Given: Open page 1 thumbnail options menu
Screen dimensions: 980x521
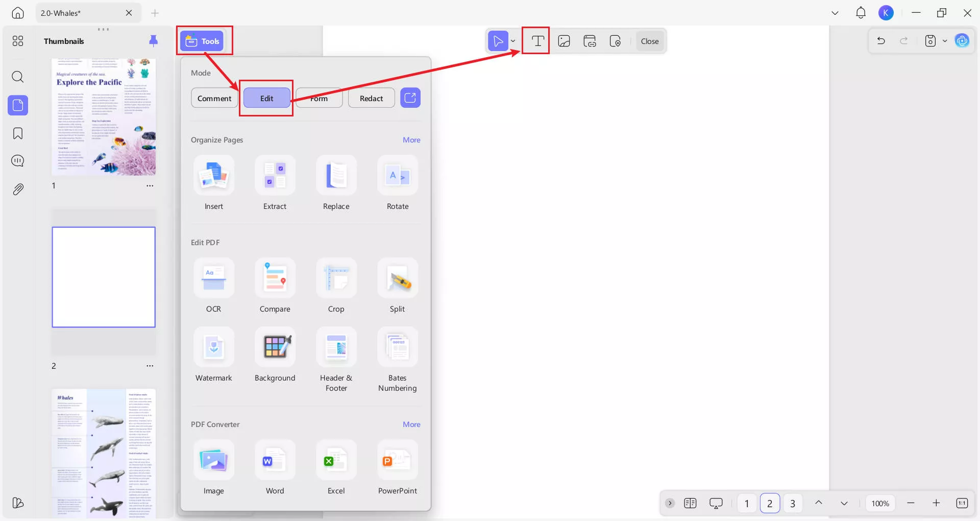Looking at the screenshot, I should coord(150,186).
